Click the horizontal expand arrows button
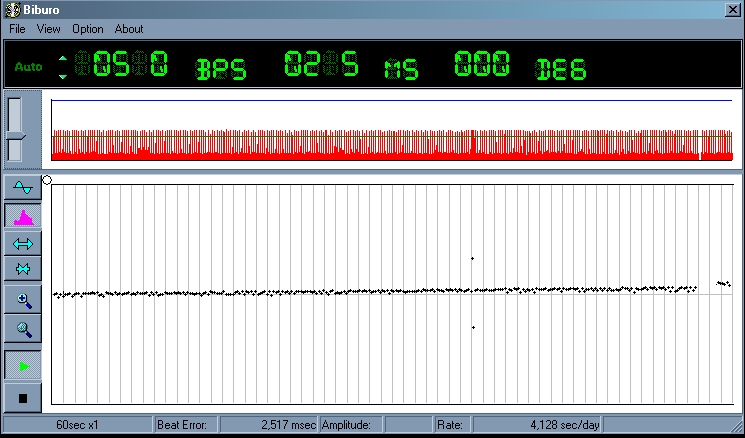The width and height of the screenshot is (745, 438). tap(24, 243)
